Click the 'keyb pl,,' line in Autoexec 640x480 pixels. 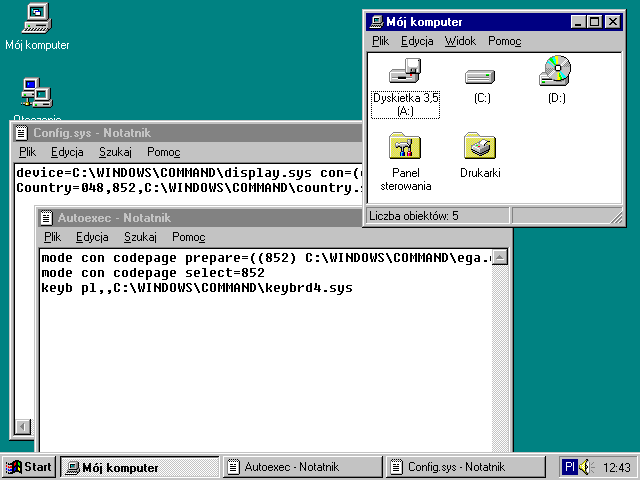197,288
